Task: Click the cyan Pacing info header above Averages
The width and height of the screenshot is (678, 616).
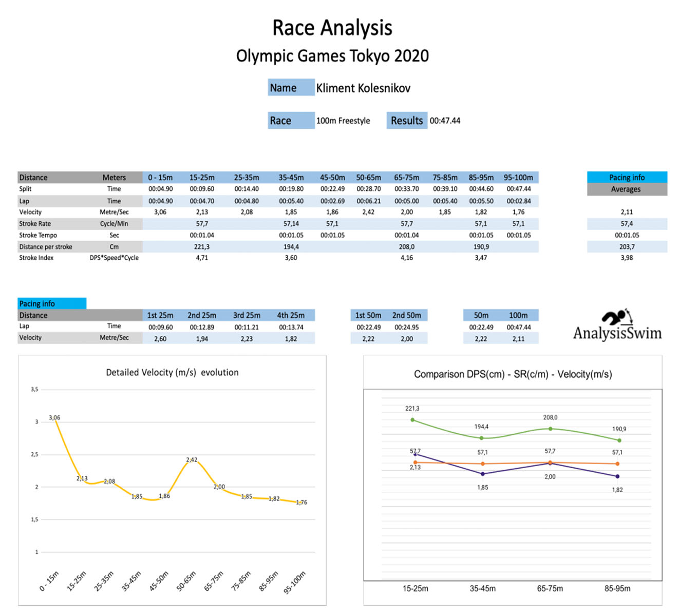Action: 627,177
